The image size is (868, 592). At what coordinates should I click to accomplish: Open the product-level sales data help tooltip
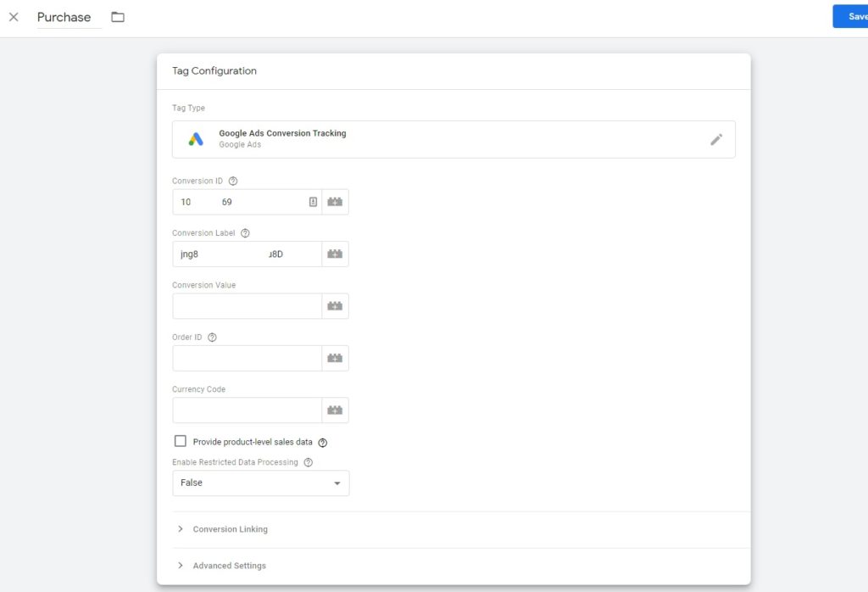pyautogui.click(x=322, y=441)
